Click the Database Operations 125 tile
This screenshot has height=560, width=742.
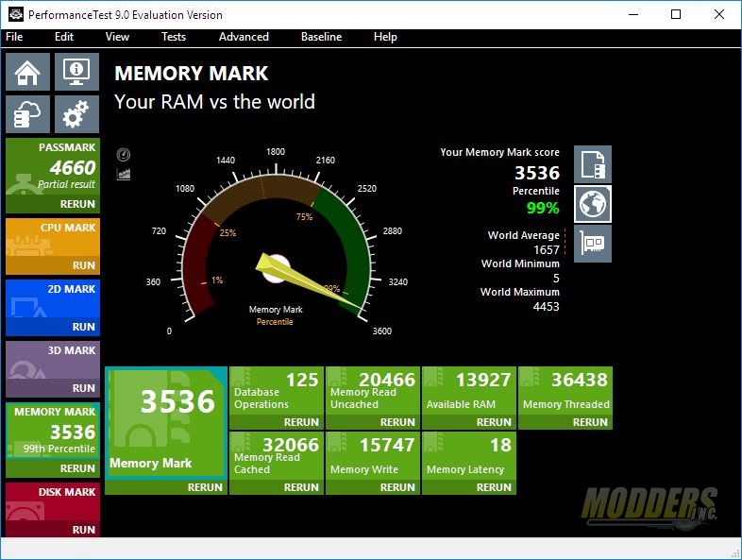[277, 391]
